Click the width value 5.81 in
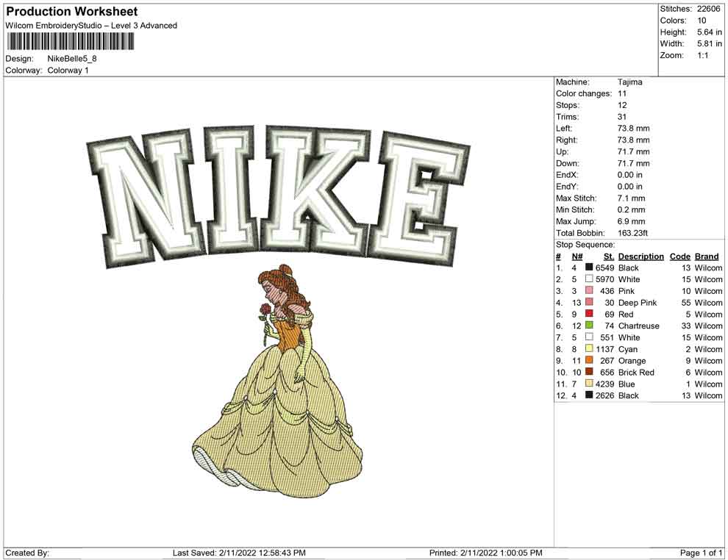The width and height of the screenshot is (728, 560). point(710,43)
